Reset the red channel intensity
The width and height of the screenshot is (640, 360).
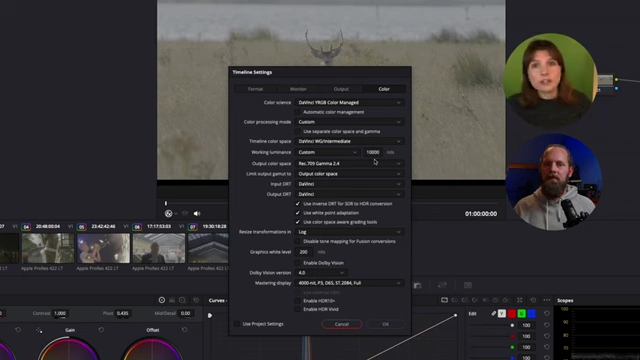[547, 336]
